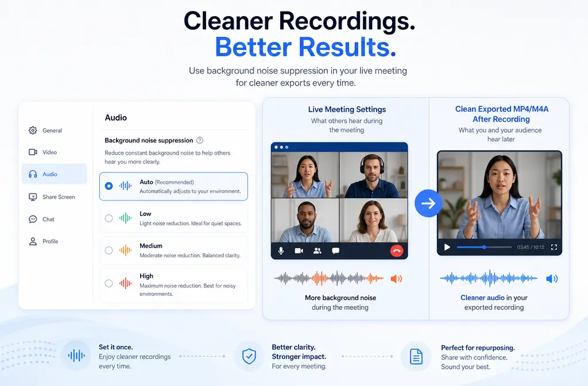Switch to the Profile settings tab
The image size is (588, 386).
55,241
